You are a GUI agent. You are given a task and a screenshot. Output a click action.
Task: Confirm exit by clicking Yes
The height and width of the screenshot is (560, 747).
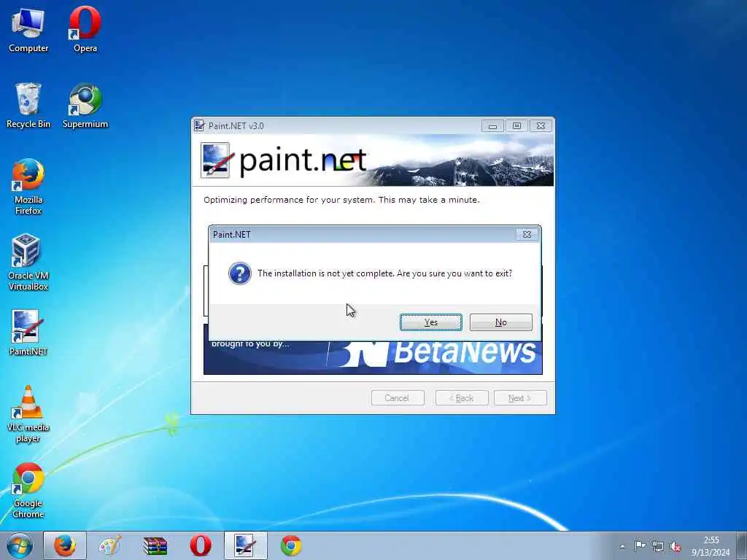click(430, 322)
